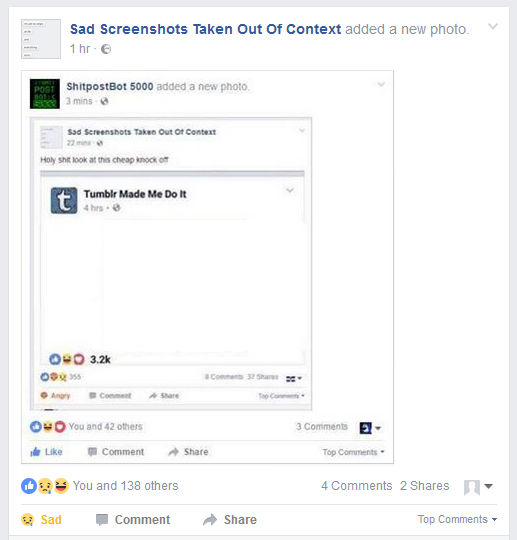Click the '1 hr' post timestamp
This screenshot has width=517, height=540.
pos(80,49)
